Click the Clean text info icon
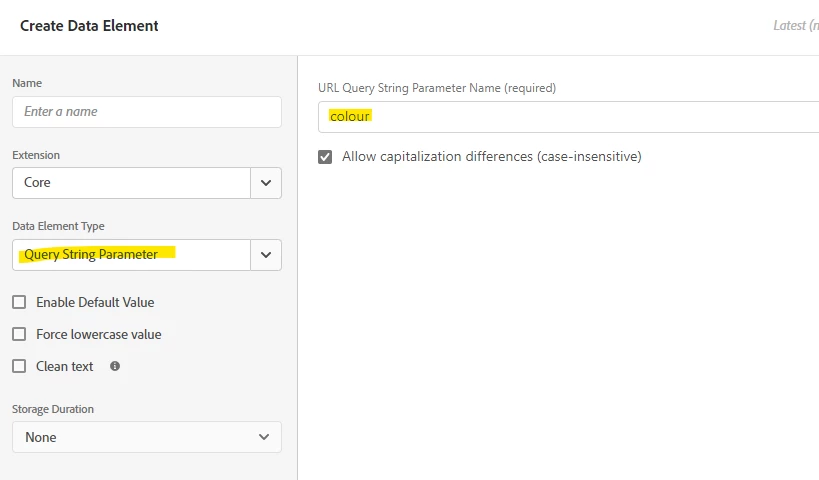 pos(115,366)
